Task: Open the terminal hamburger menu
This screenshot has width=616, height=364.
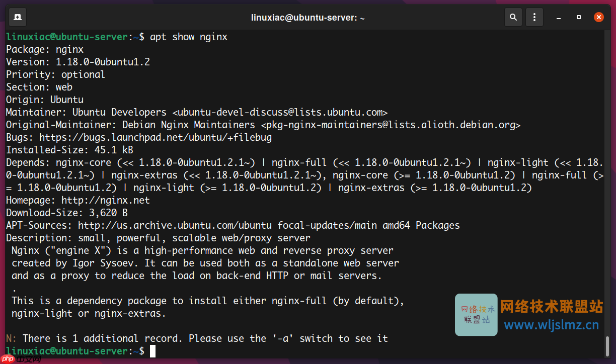Action: 534,17
